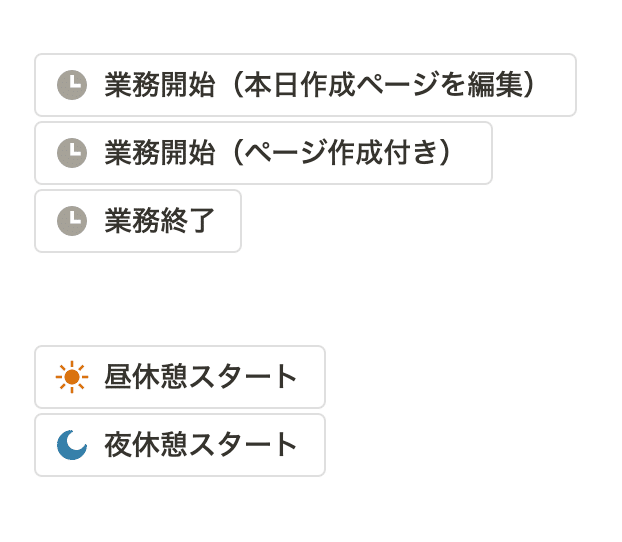The height and width of the screenshot is (542, 622).
Task: Click the clock icon beside 業務開始（本日作成ページを編集）
Action: (x=72, y=85)
